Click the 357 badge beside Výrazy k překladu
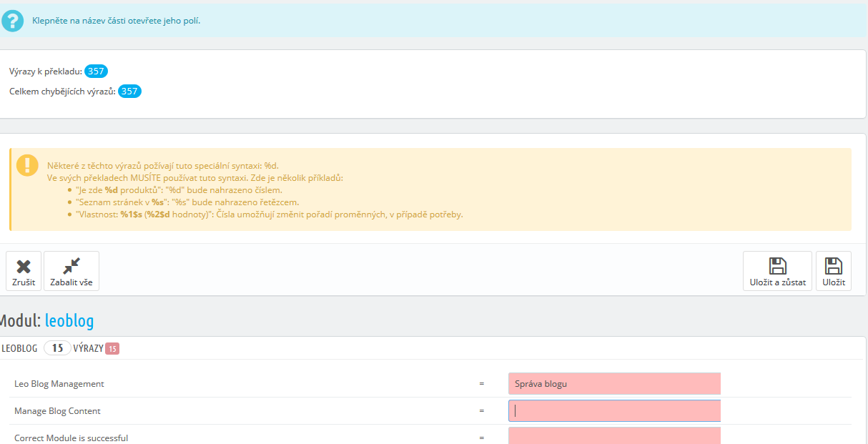868x444 pixels. tap(96, 71)
